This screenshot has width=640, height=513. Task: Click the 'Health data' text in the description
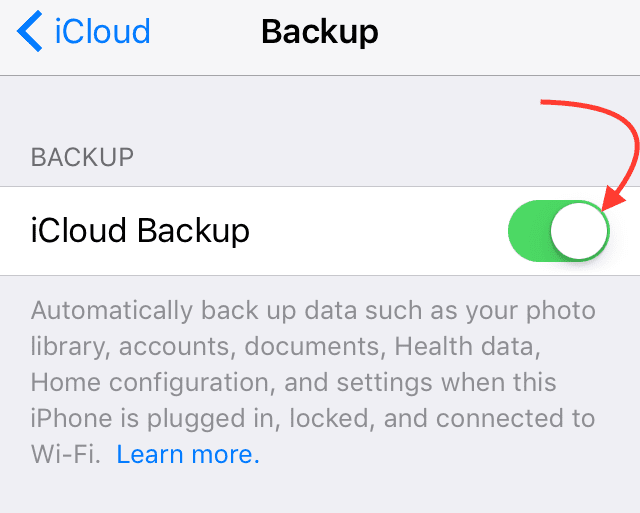[x=467, y=346]
